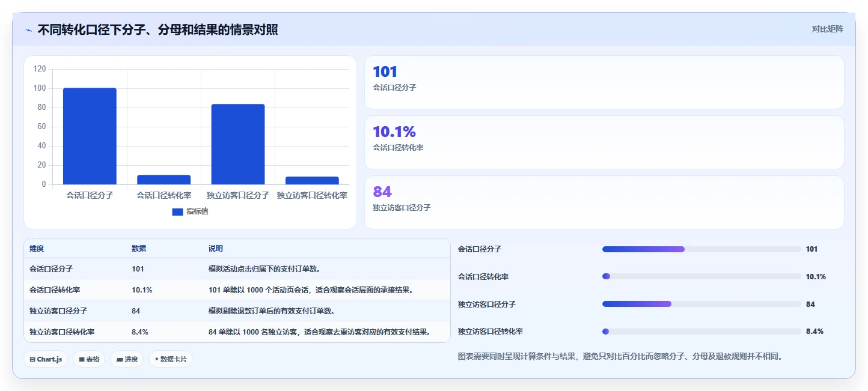Screen dimensions: 868x391
Task: Click the table value 10.1%
Action: (x=142, y=290)
